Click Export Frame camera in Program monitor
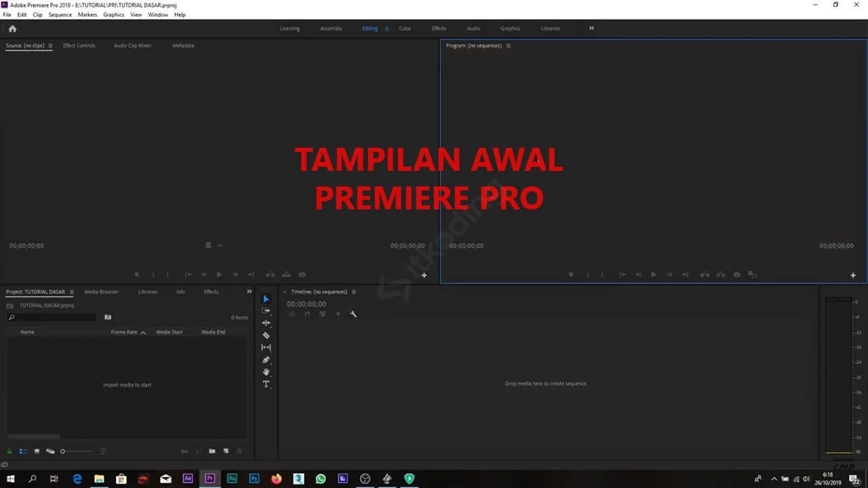This screenshot has height=488, width=868. pos(736,274)
